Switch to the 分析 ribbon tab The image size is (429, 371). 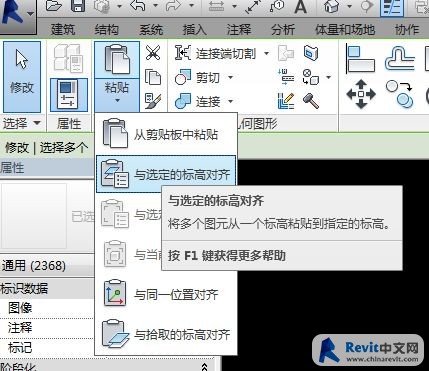(283, 30)
